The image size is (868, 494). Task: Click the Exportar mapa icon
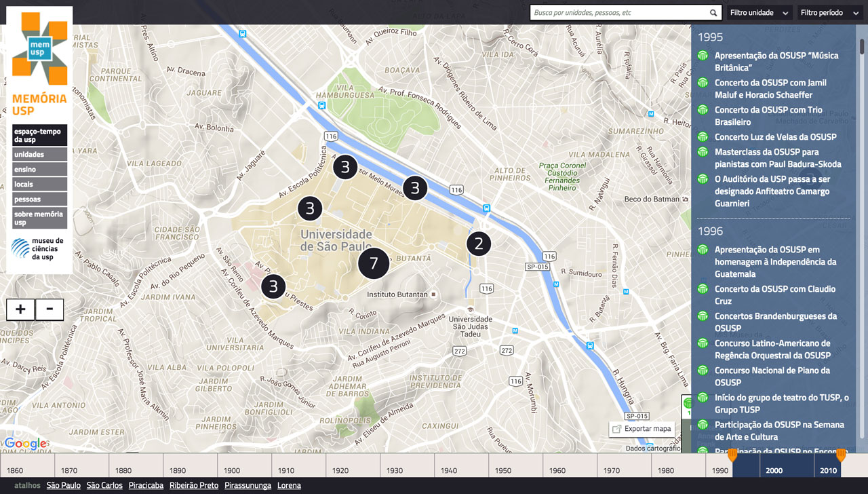(616, 429)
